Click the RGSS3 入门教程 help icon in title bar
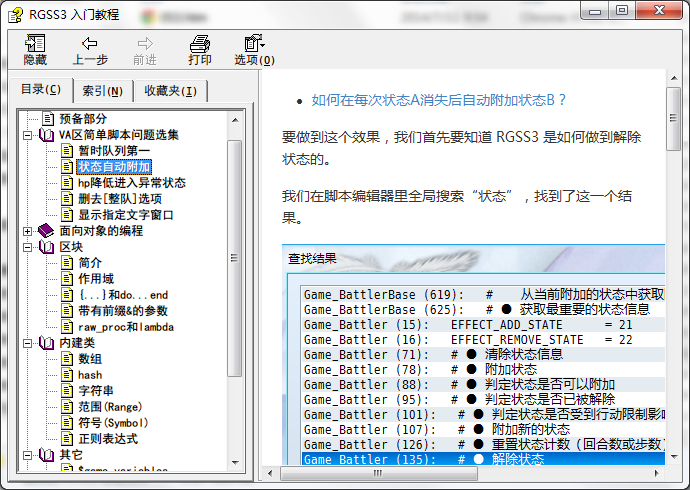Viewport: 690px width, 490px height. [15, 15]
